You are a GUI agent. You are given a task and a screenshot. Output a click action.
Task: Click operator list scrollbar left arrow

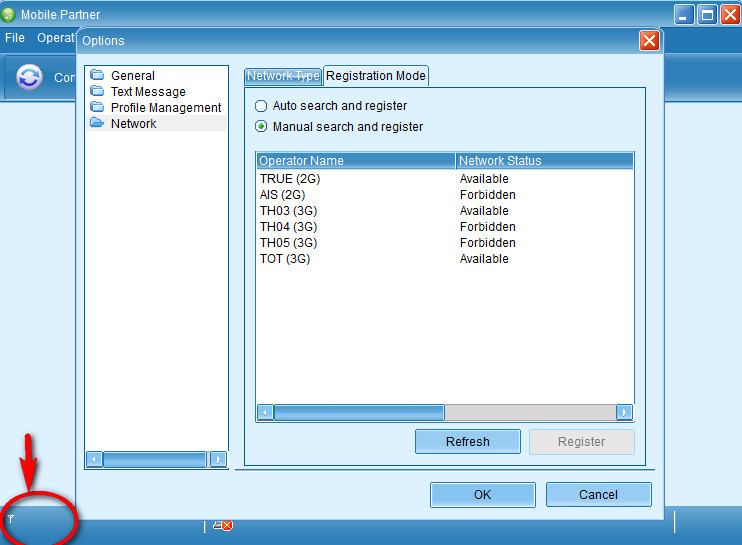(x=265, y=413)
